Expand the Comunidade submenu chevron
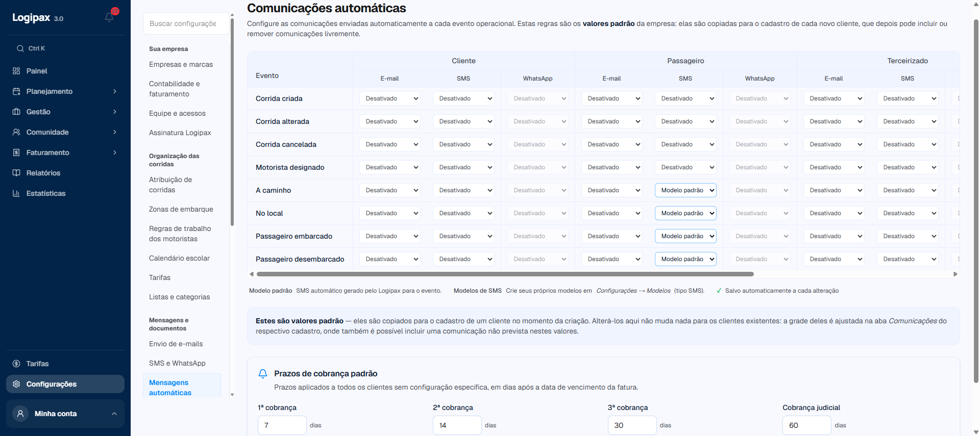Image resolution: width=980 pixels, height=436 pixels. 115,132
